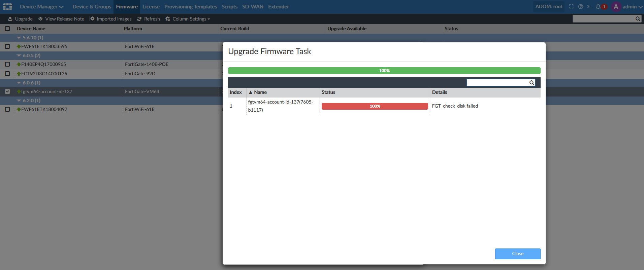Open the ADOM: root selector

[x=549, y=6]
